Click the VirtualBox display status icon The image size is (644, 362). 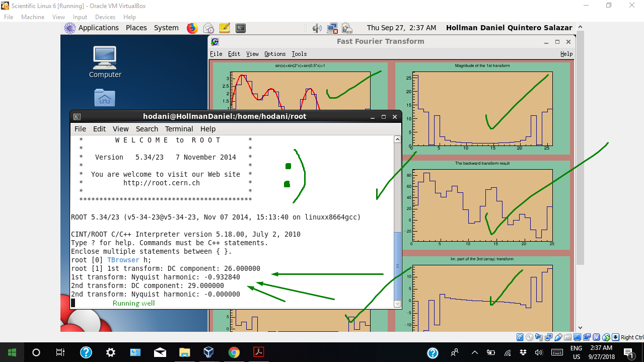coord(578,337)
